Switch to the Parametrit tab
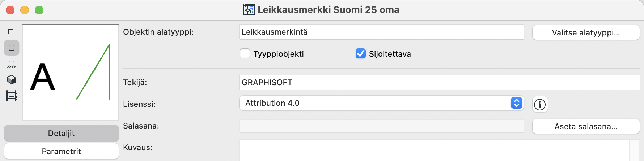The height and width of the screenshot is (161, 644). tap(62, 151)
